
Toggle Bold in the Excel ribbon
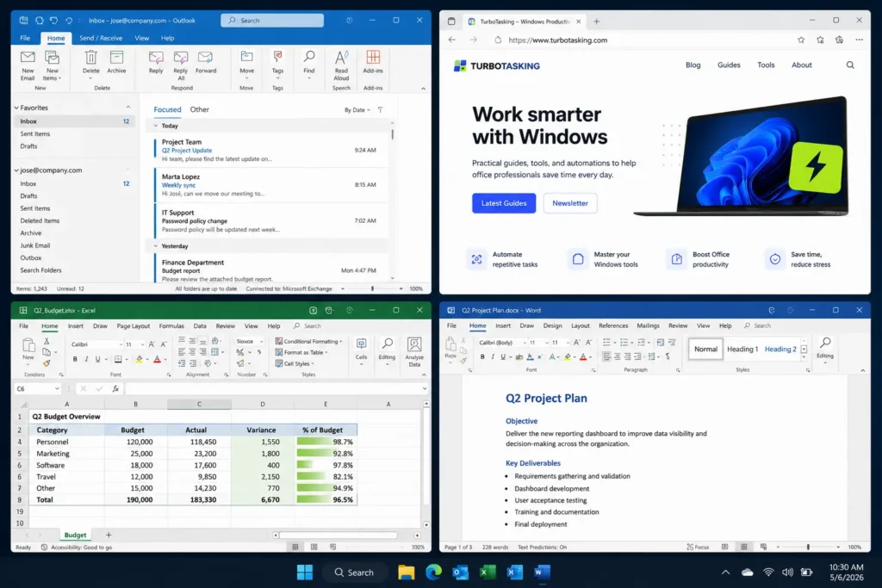click(75, 359)
